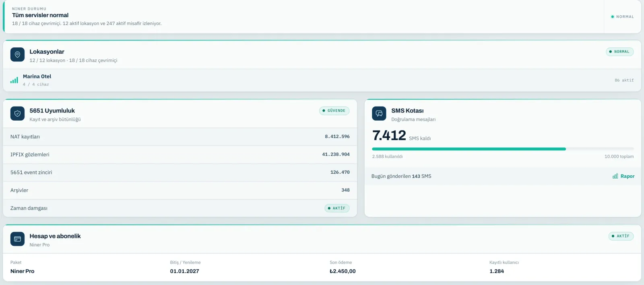644x285 pixels.
Task: Click the Son ödeme amount ₺2.450,00
Action: tap(343, 271)
